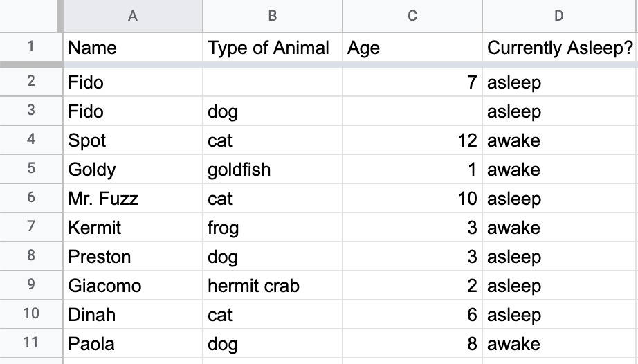Click the select-all corner box
Image resolution: width=638 pixels, height=364 pixels.
pos(30,16)
